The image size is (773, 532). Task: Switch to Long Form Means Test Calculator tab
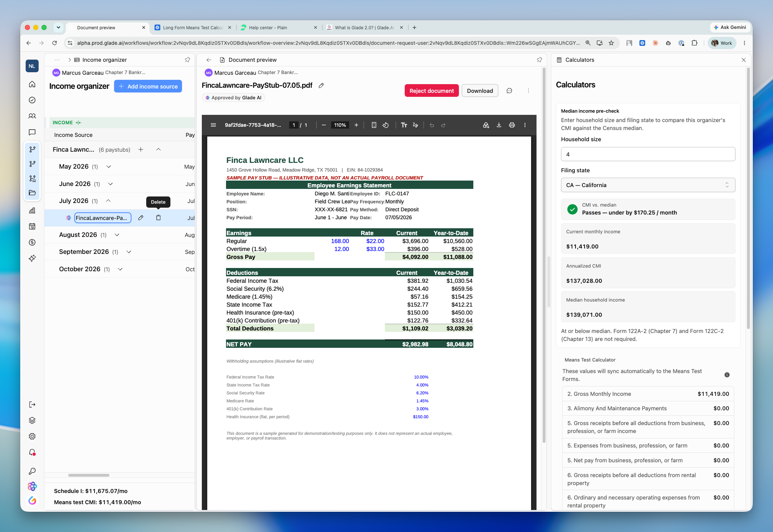(x=193, y=27)
